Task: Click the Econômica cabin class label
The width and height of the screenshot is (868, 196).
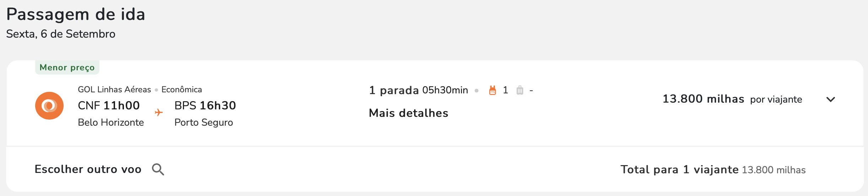Action: tap(181, 89)
